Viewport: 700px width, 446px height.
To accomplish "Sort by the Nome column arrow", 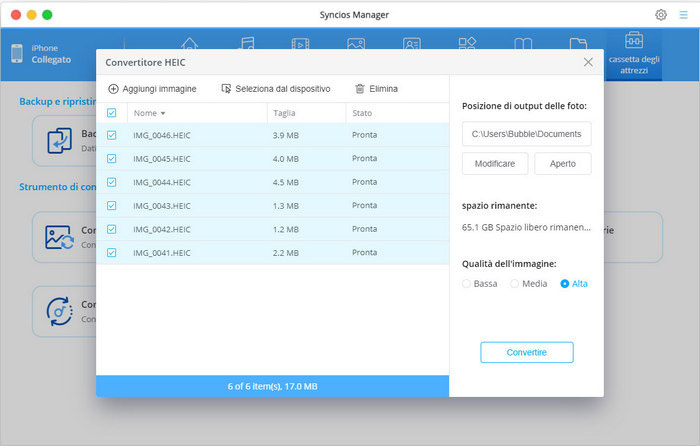I will [x=163, y=113].
